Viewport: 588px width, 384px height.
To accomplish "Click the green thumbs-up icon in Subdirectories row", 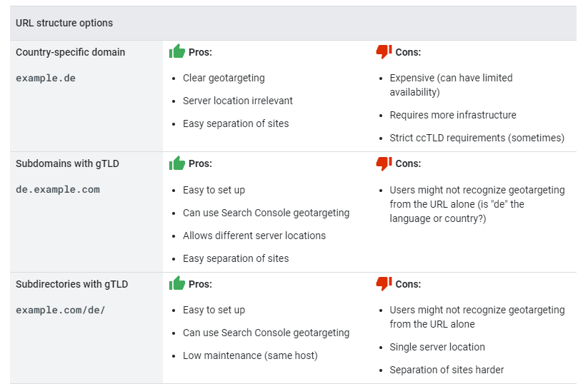I will click(177, 283).
